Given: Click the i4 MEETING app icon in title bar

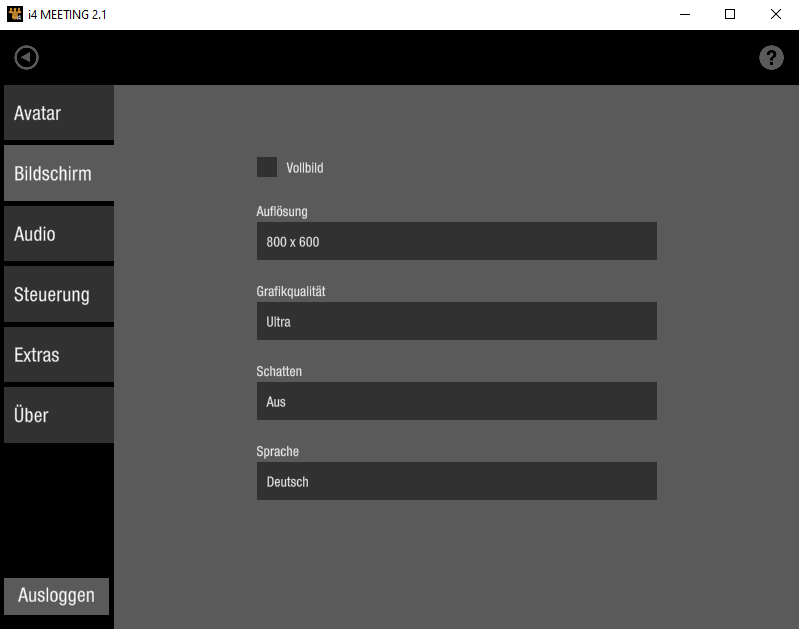Looking at the screenshot, I should tap(14, 14).
